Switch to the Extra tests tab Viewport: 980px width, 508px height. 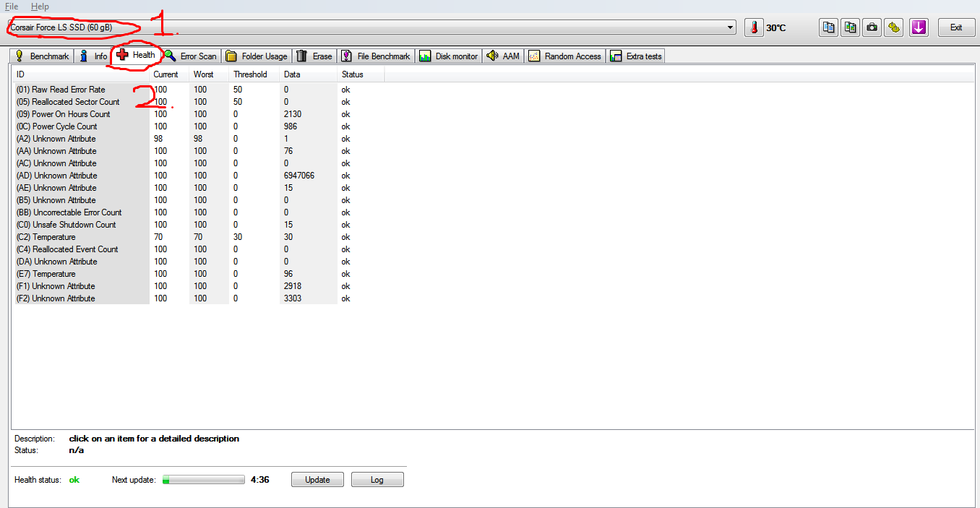click(635, 56)
